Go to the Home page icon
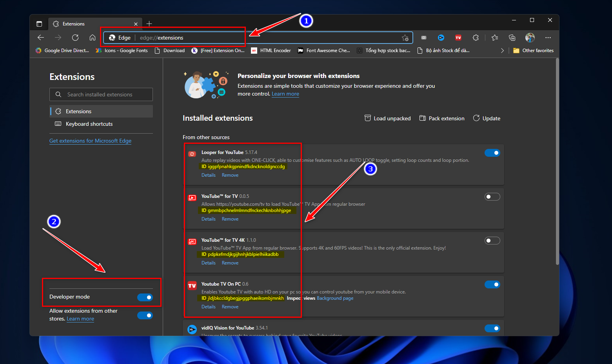The image size is (612, 364). [93, 38]
